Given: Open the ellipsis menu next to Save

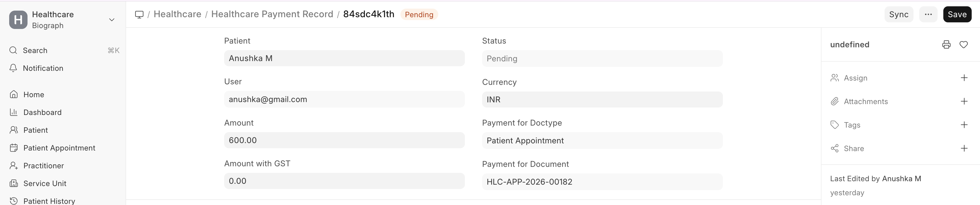Looking at the screenshot, I should click(928, 14).
